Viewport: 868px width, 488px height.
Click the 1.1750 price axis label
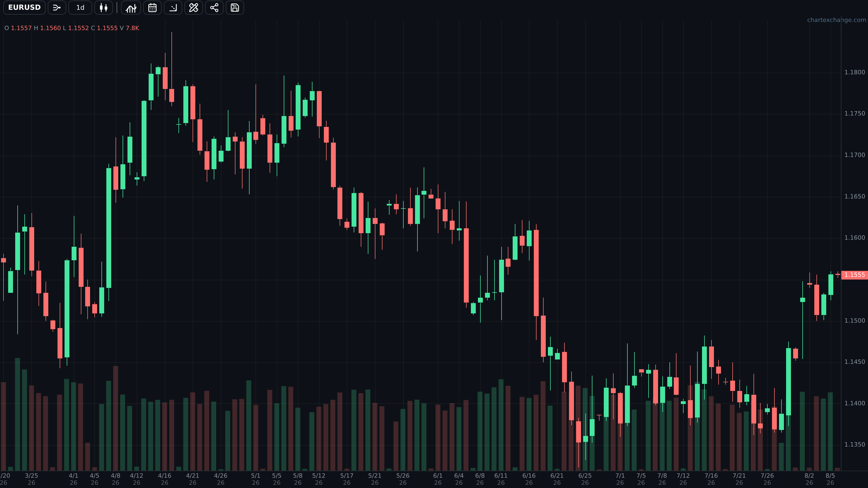(854, 114)
